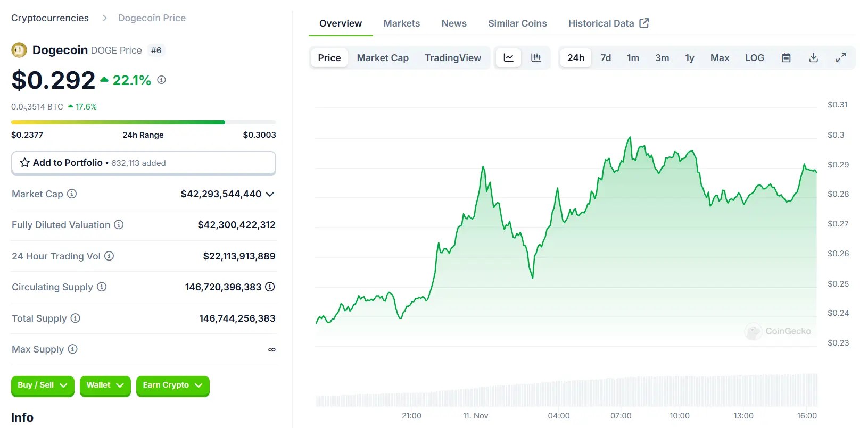Open the Similar Coins tab

[x=517, y=23]
